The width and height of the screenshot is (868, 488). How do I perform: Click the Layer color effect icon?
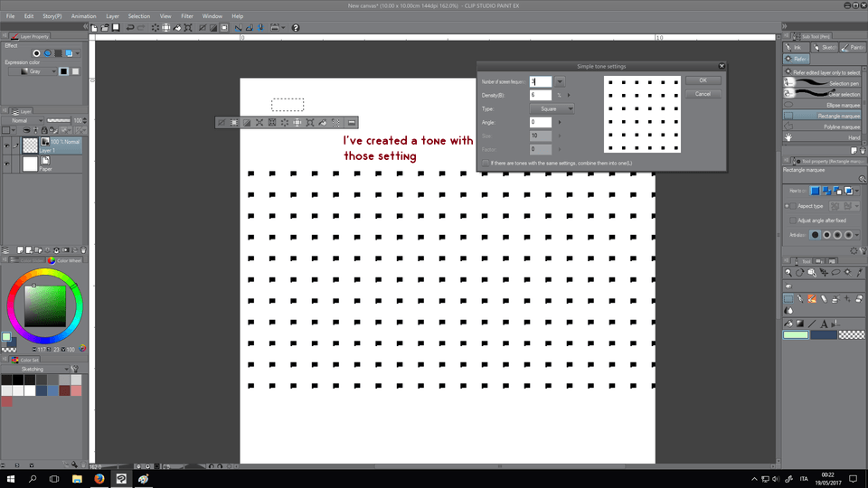[70, 53]
